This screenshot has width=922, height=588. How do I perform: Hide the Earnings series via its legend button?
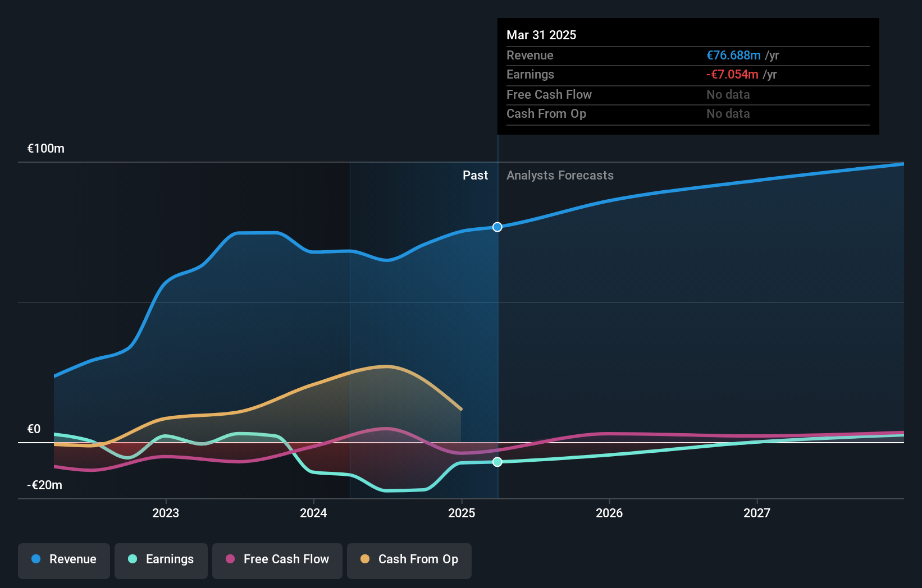(161, 561)
